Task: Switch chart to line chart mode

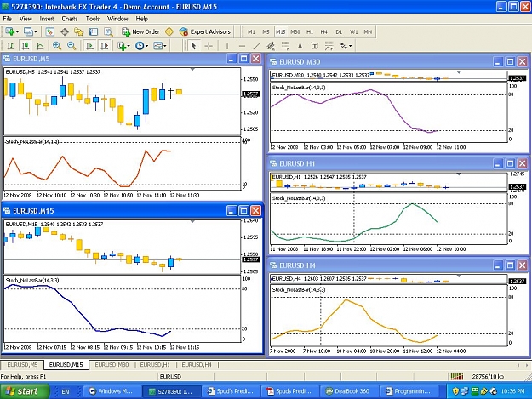Action: click(x=40, y=46)
